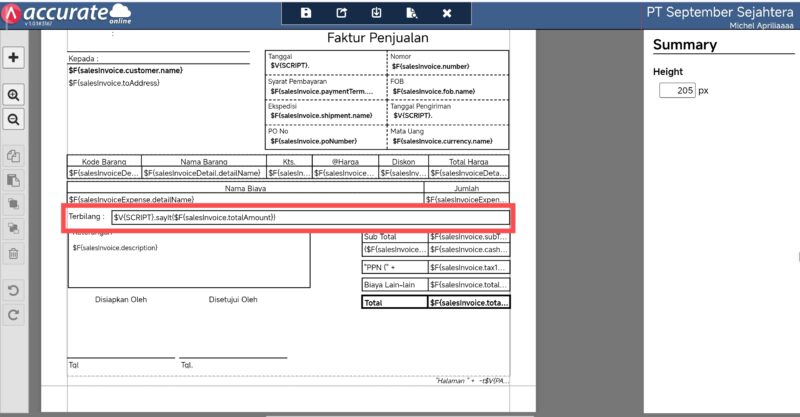The width and height of the screenshot is (800, 417).
Task: Select the salesInvoice.customer.name field
Action: [125, 70]
